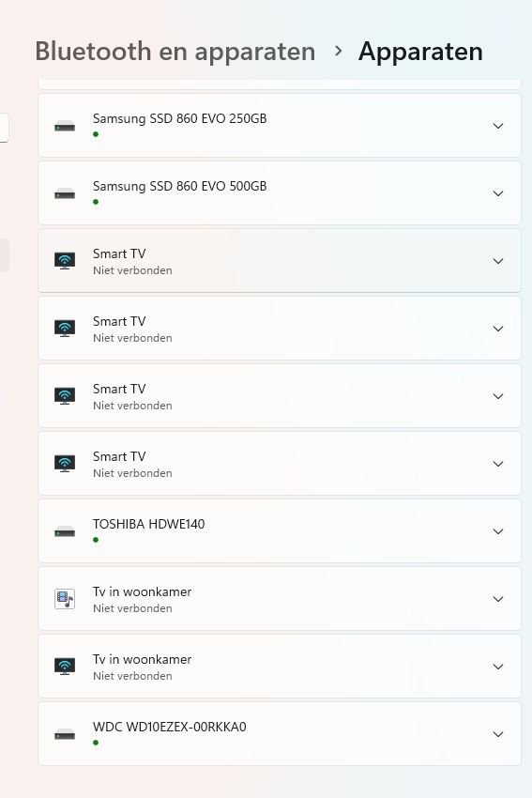Expand the media-device Tv in woonkamer chevron
532x798 pixels.
(498, 599)
